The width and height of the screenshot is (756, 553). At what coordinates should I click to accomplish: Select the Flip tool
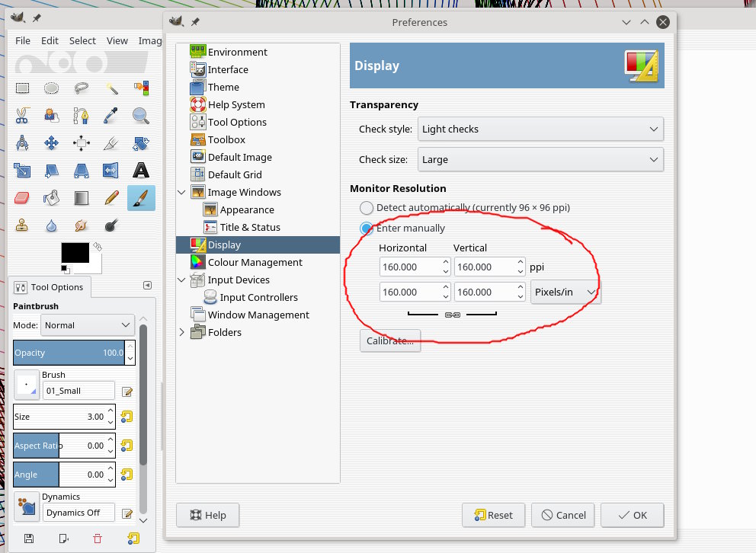111,171
